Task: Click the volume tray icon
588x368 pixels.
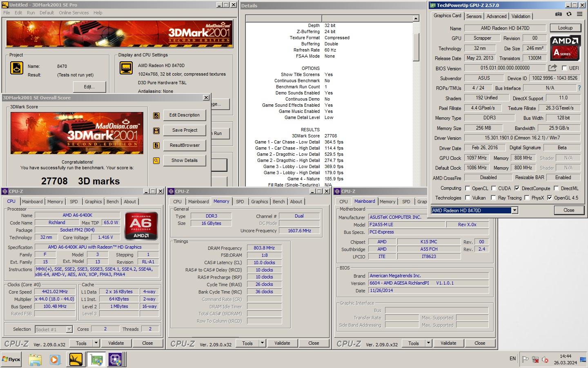Action: (x=545, y=360)
